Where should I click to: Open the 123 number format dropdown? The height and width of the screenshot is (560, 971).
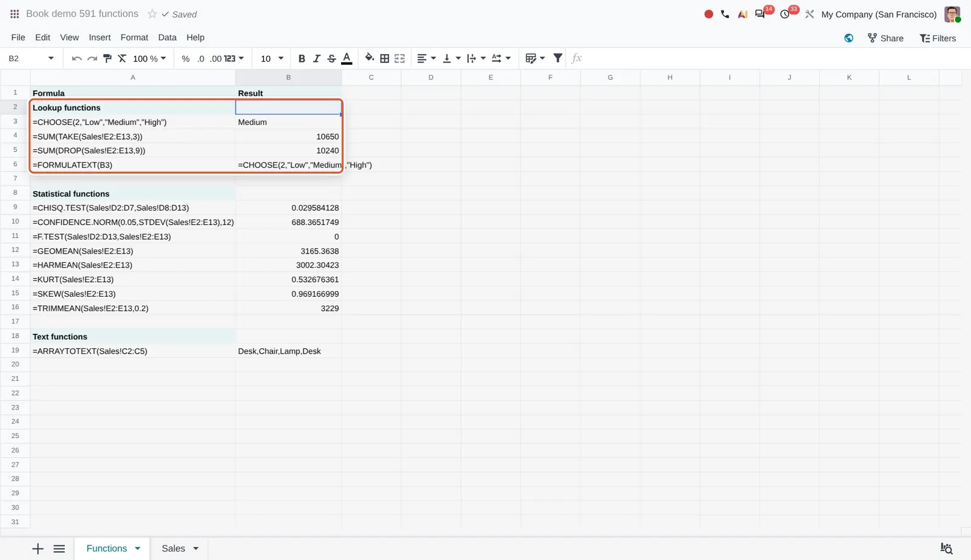coord(234,58)
